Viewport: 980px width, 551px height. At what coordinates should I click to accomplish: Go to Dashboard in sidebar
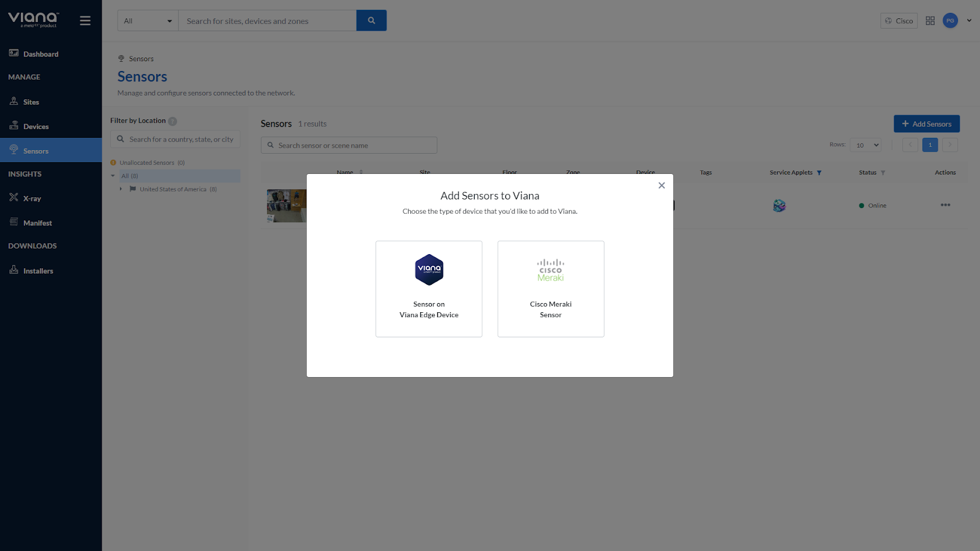tap(40, 54)
